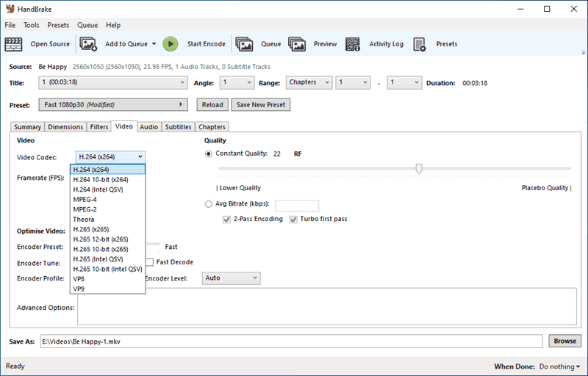Select the Video tab

tap(124, 126)
